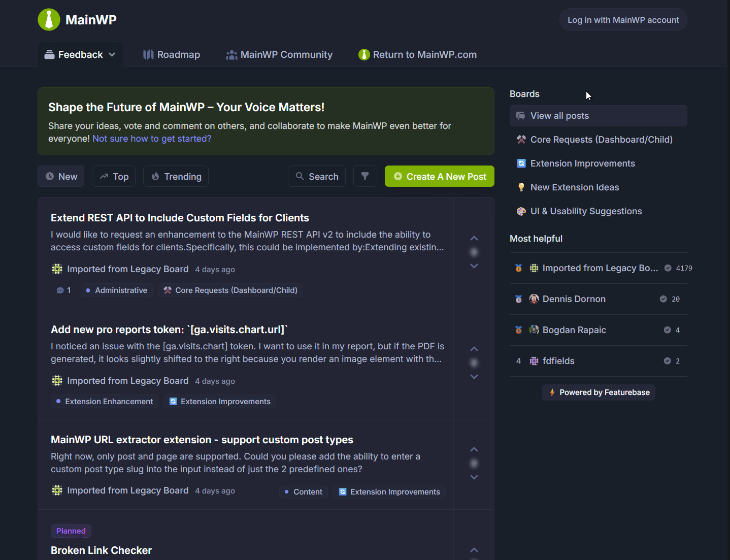Upvote the Extend REST API post
The image size is (730, 560).
[474, 238]
